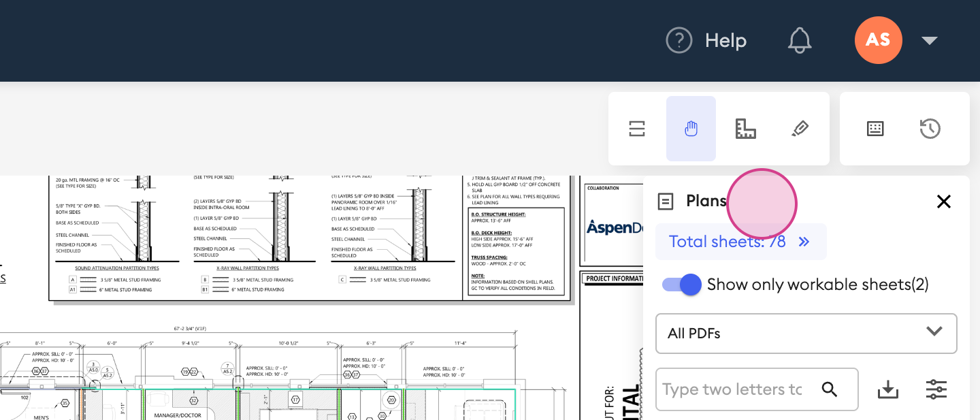Expand the account dropdown arrow
980x420 pixels.
pyautogui.click(x=930, y=41)
